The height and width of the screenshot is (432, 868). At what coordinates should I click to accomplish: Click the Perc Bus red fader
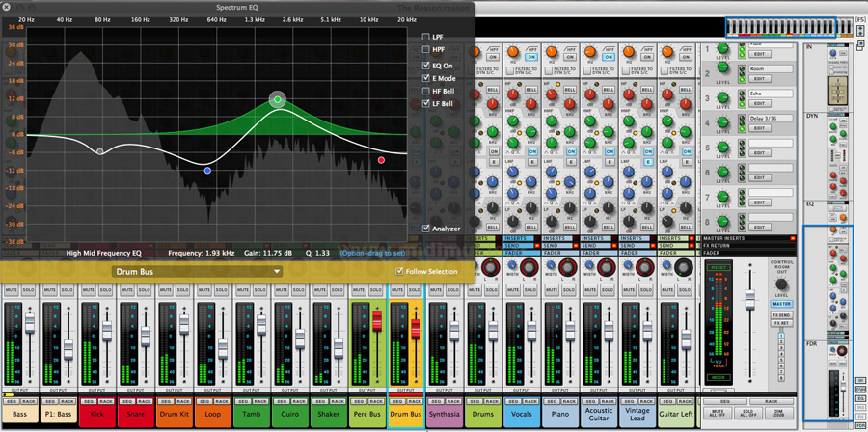[x=377, y=322]
